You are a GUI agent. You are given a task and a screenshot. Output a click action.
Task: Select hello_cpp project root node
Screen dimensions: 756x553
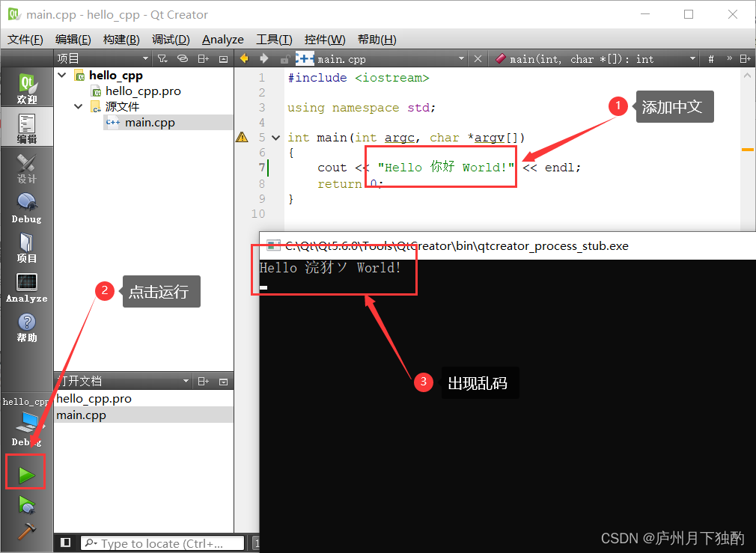click(x=116, y=76)
